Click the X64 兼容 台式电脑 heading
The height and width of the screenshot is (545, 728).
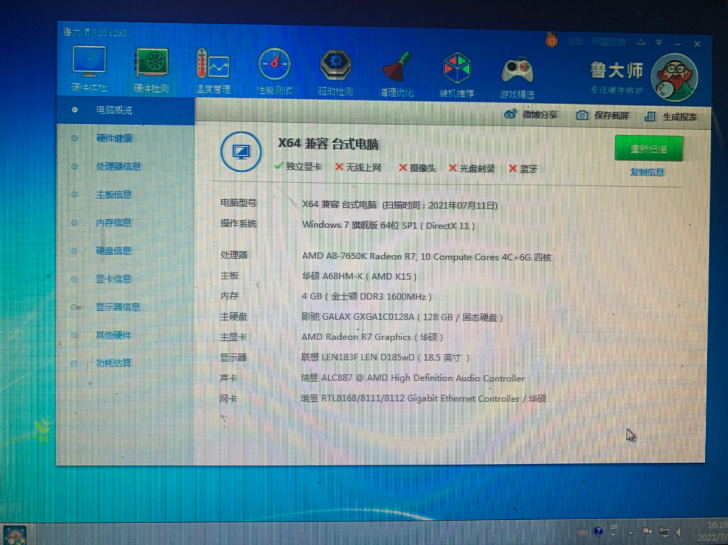(328, 143)
